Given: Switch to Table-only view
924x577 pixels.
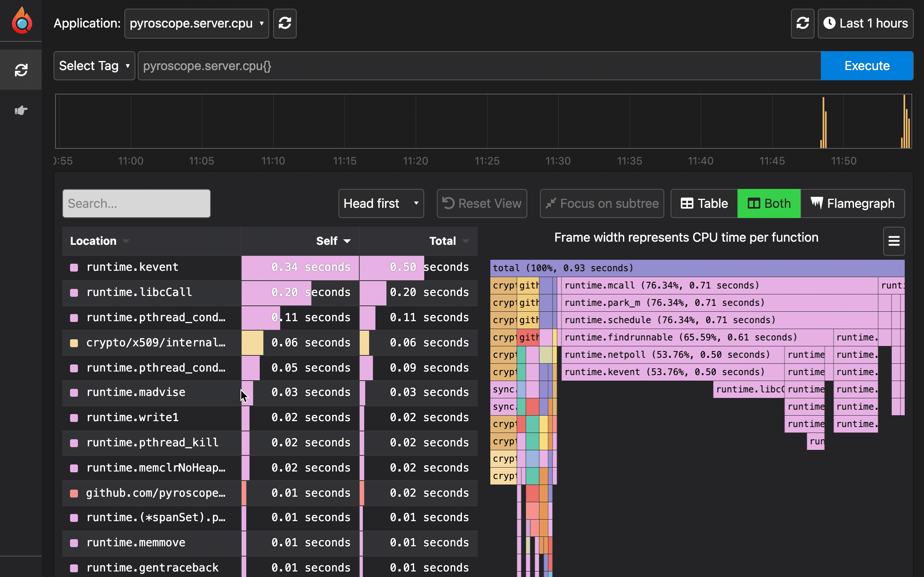Looking at the screenshot, I should [x=703, y=203].
